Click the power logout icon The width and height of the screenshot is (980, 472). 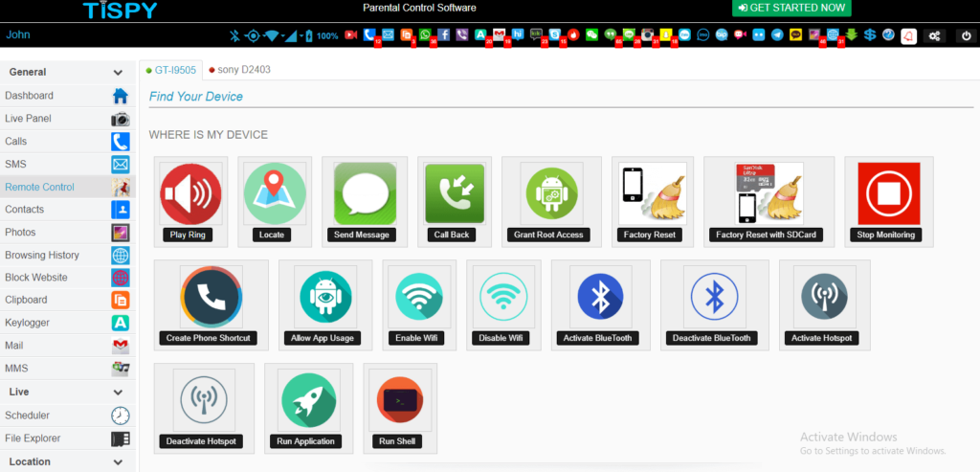click(967, 36)
